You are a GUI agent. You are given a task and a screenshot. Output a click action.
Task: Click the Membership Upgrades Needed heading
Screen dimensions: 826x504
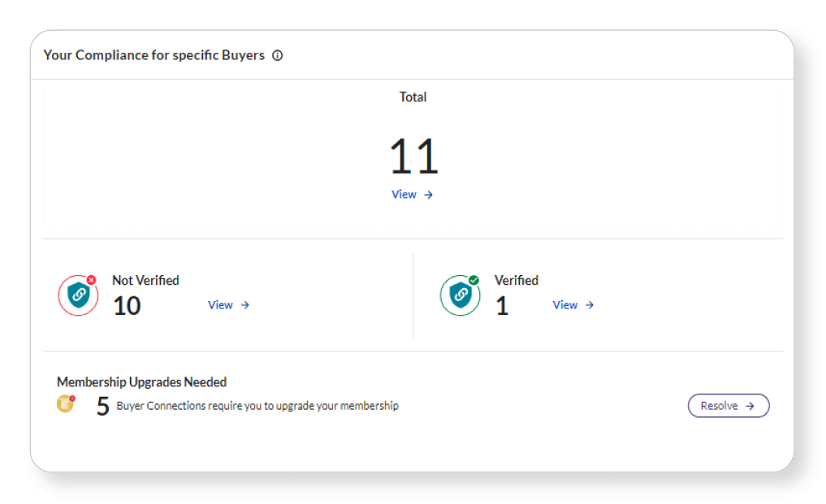[141, 381]
